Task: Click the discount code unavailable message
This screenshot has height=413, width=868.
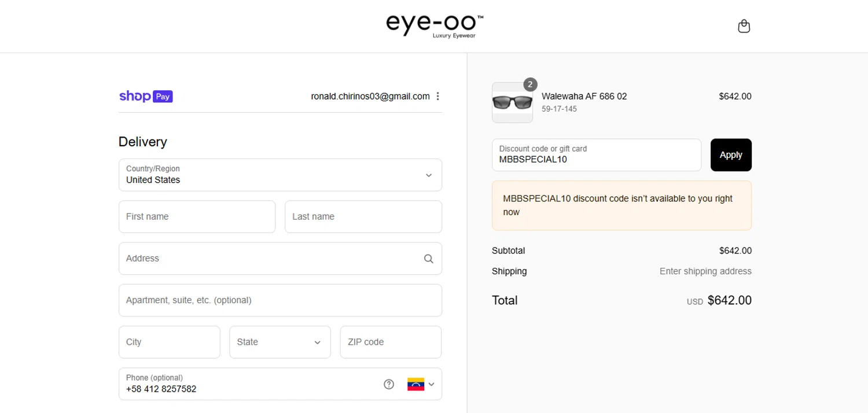Action: (621, 205)
